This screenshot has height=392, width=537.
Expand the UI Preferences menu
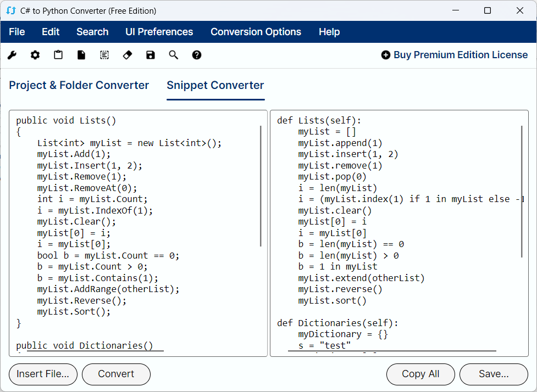coord(159,32)
